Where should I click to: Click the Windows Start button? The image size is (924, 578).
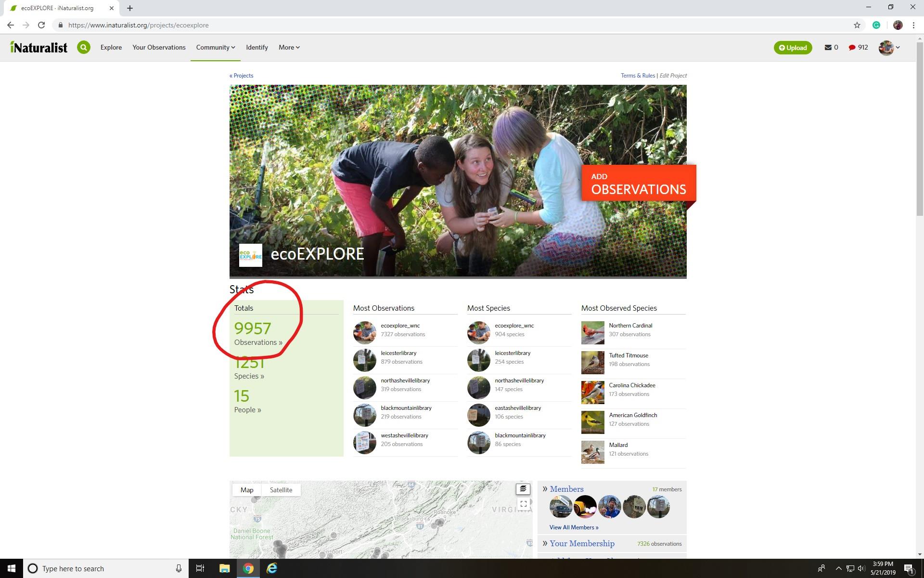coord(12,568)
